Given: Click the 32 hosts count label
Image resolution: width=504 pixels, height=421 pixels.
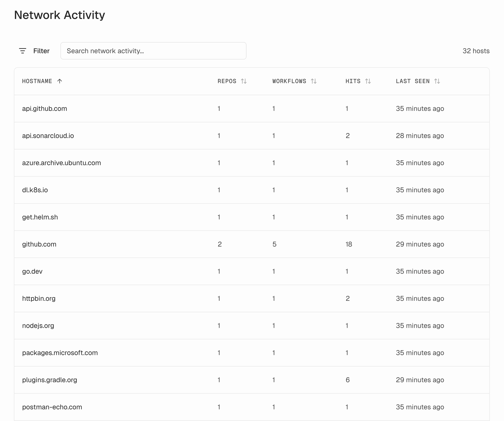Looking at the screenshot, I should [x=476, y=51].
